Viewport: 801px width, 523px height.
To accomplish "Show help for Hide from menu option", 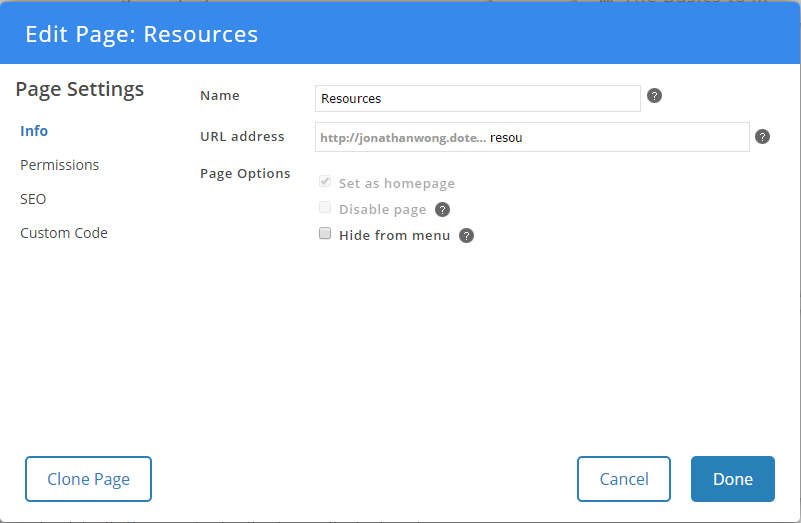I will 466,236.
